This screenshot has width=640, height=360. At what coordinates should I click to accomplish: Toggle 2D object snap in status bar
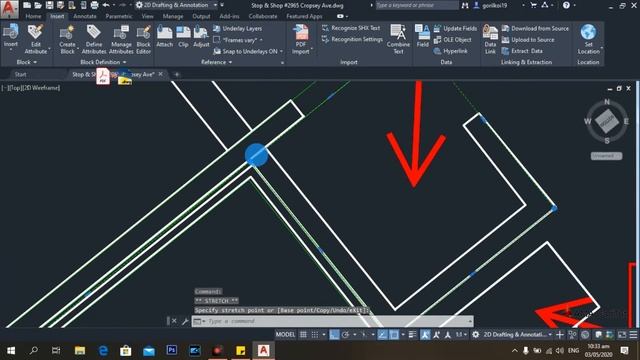pyautogui.click(x=394, y=335)
